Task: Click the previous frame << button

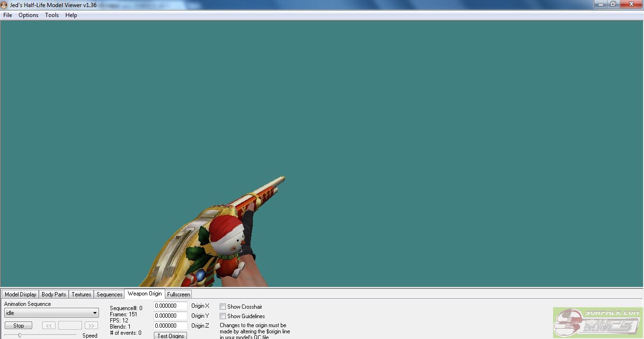Action: pyautogui.click(x=49, y=326)
